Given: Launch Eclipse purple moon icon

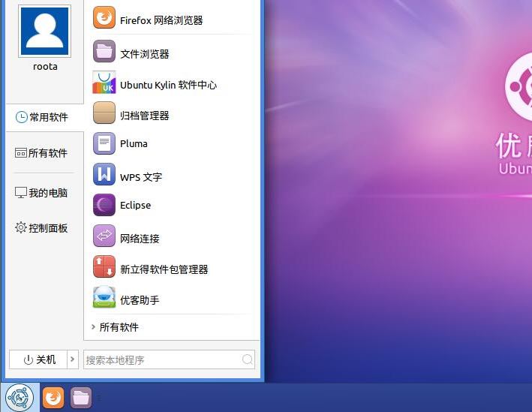Looking at the screenshot, I should pos(104,205).
